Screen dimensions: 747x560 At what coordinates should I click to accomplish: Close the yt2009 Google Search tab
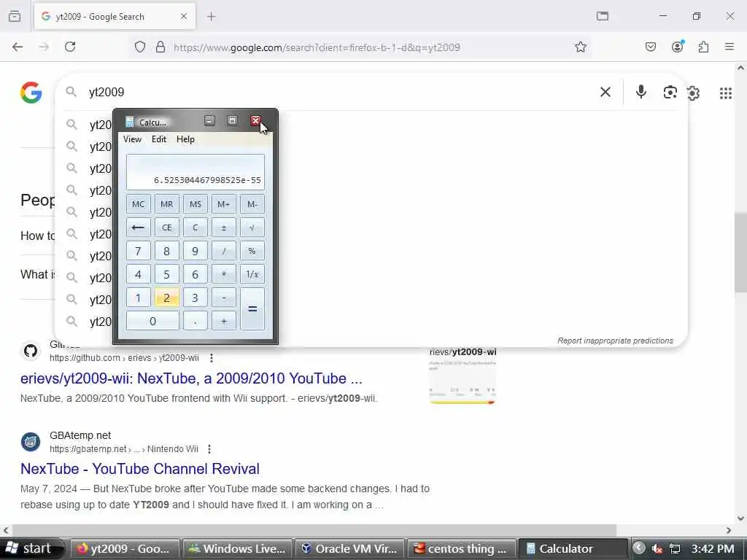[x=184, y=17]
